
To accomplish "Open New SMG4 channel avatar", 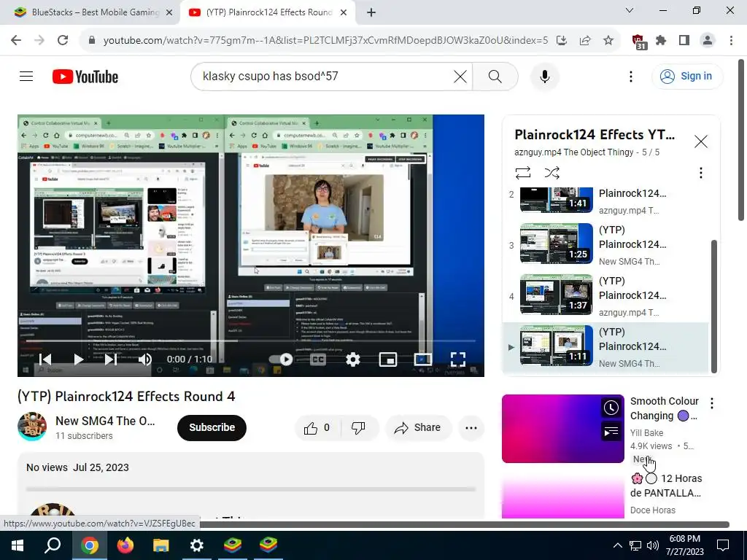I will point(32,427).
